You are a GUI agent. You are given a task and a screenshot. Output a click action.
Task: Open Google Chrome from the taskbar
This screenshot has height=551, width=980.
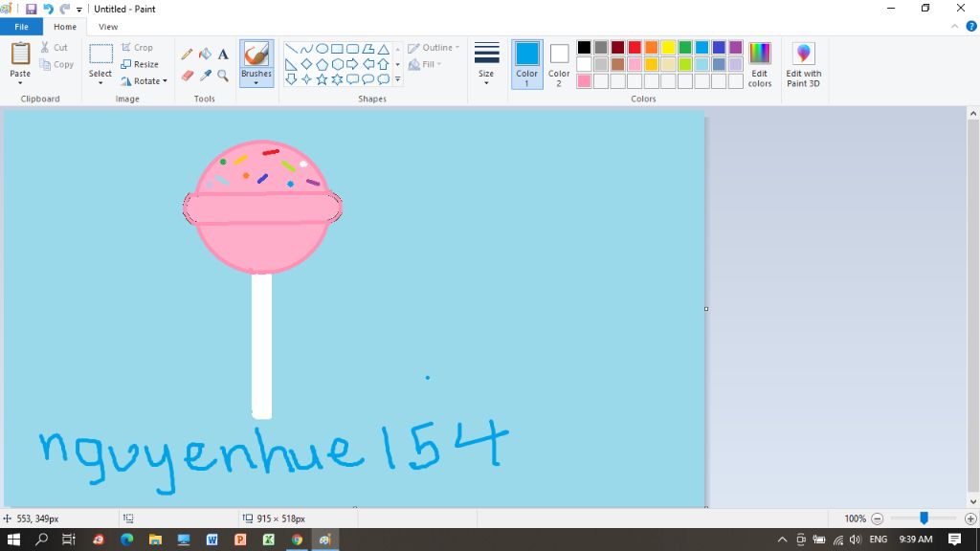(297, 540)
